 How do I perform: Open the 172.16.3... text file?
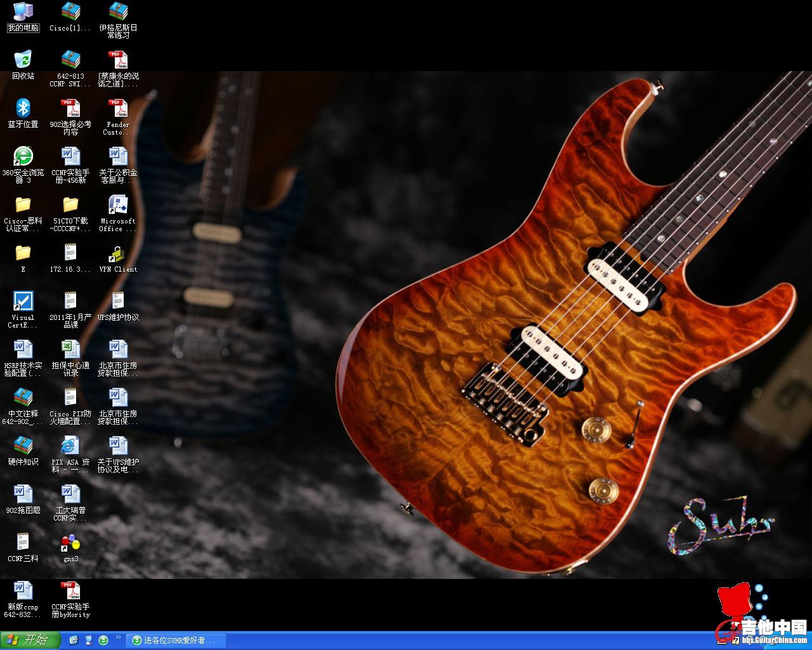(x=70, y=258)
